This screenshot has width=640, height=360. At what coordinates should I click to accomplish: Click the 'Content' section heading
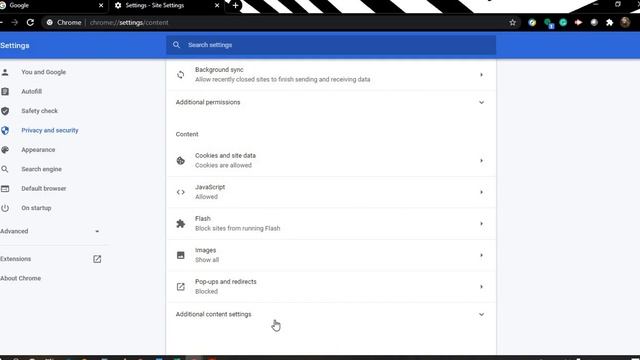click(187, 134)
